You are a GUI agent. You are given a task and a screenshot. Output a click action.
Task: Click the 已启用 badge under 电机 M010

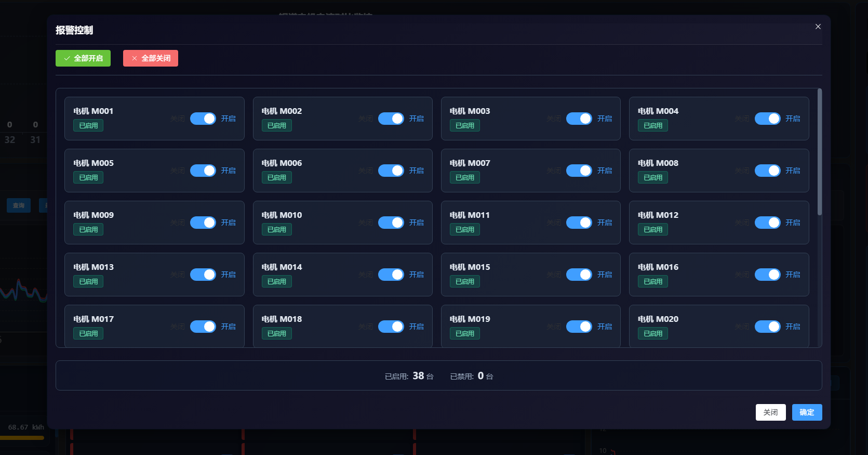(x=276, y=230)
